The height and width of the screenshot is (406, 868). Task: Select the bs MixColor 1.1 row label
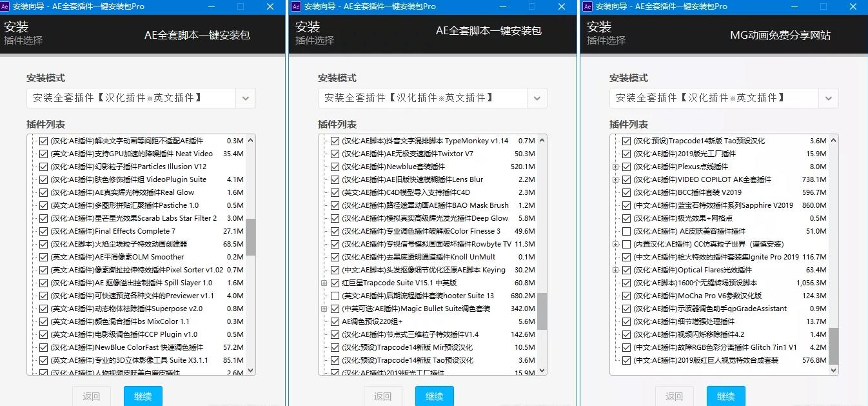tap(120, 321)
